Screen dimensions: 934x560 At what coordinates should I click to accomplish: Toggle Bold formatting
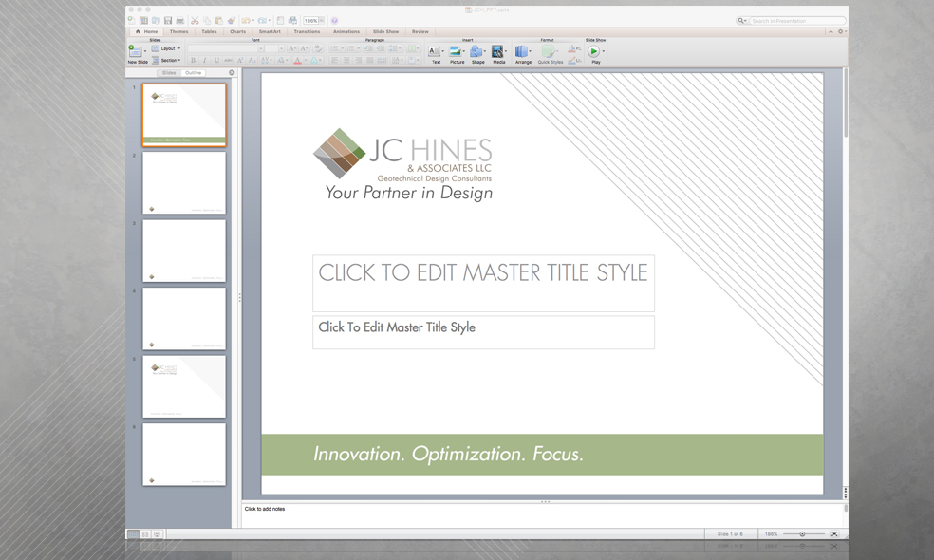pos(193,60)
